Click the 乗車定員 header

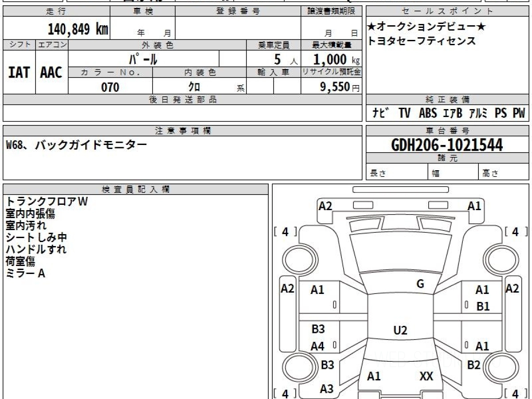pyautogui.click(x=274, y=45)
